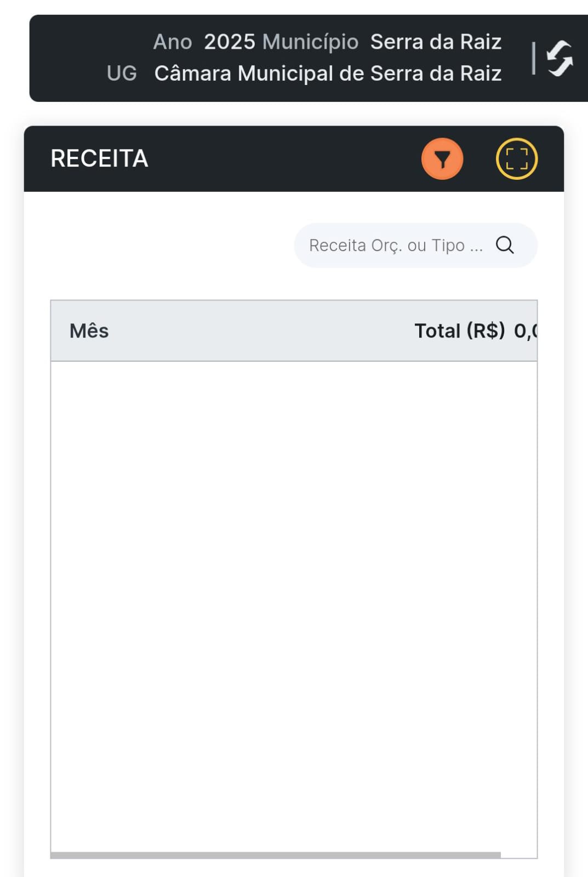The width and height of the screenshot is (588, 877).
Task: Click inside the empty table body
Action: tap(294, 603)
